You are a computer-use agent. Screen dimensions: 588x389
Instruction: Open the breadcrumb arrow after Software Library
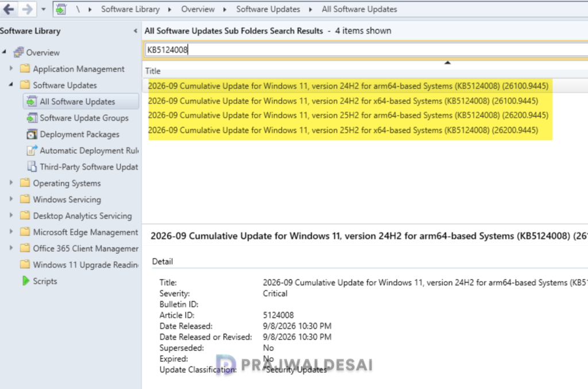tap(170, 9)
